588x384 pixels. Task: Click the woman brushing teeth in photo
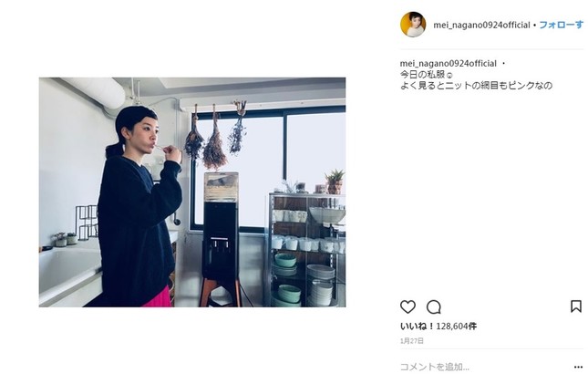click(x=136, y=206)
